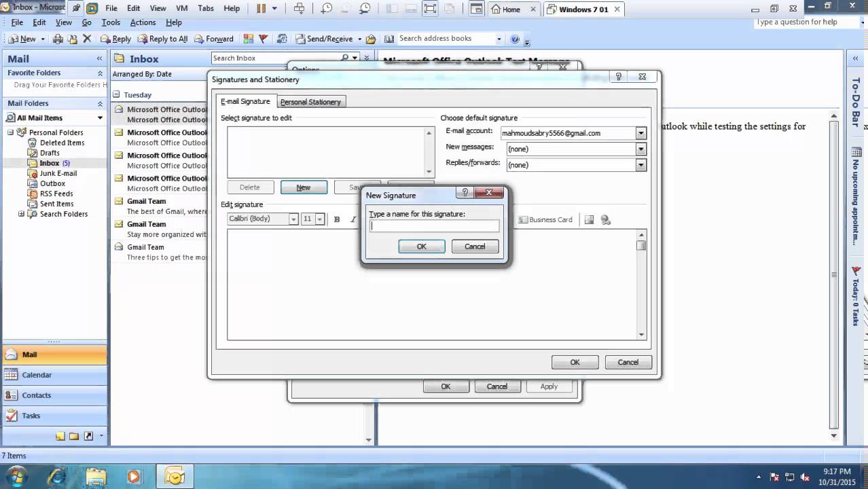Open the New button dropdown arrow in toolbar
Image resolution: width=868 pixels, height=489 pixels.
42,39
